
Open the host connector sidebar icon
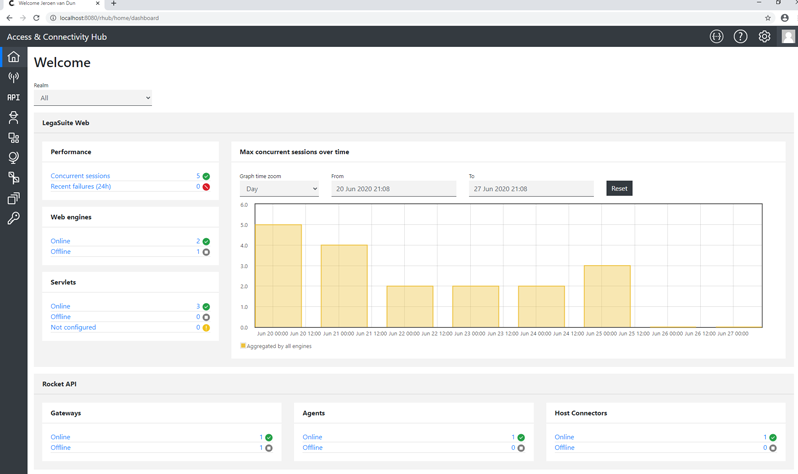pos(14,178)
